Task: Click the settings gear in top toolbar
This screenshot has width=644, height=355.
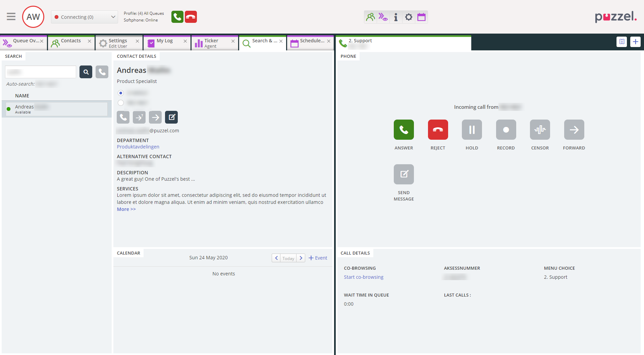Action: point(408,17)
